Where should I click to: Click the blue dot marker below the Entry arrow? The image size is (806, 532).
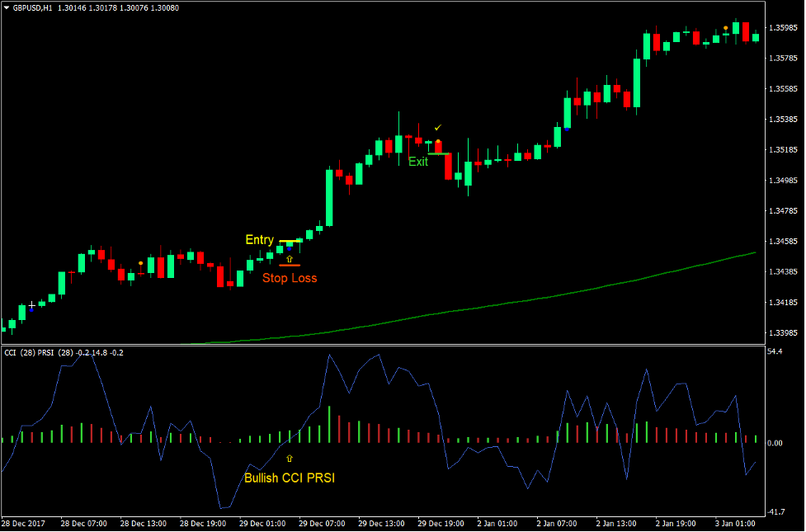point(289,249)
